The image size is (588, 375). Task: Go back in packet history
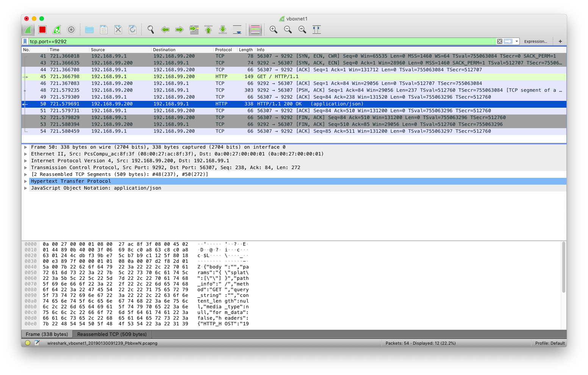pos(165,30)
